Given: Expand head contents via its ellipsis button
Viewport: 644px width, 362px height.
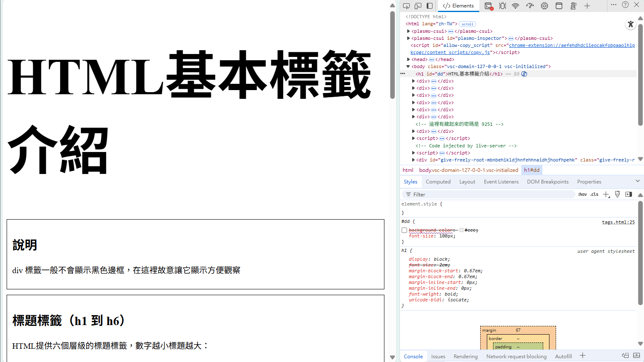Looking at the screenshot, I should point(432,60).
